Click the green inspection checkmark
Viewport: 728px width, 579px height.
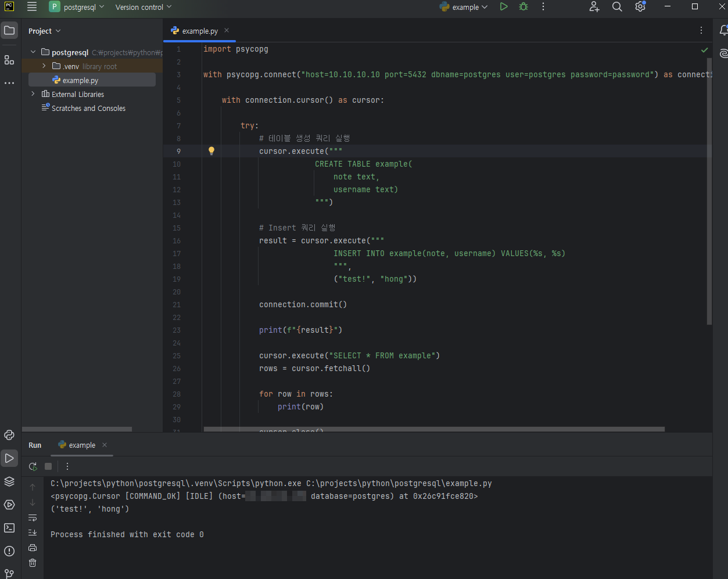click(705, 50)
